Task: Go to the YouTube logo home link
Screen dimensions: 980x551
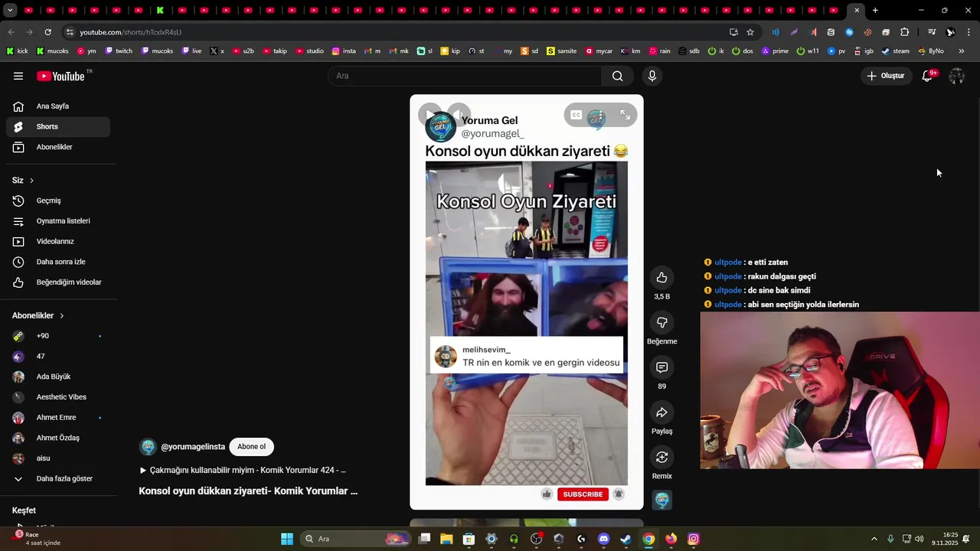Action: [x=60, y=76]
